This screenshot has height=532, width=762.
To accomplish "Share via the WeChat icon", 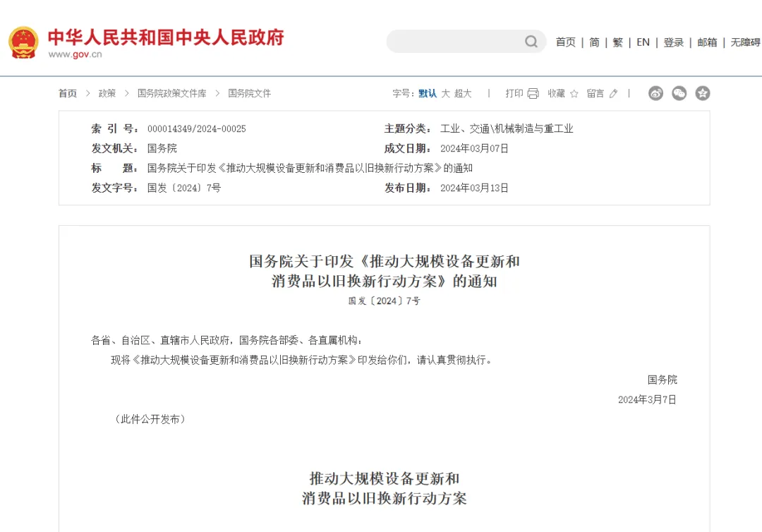I will click(679, 93).
